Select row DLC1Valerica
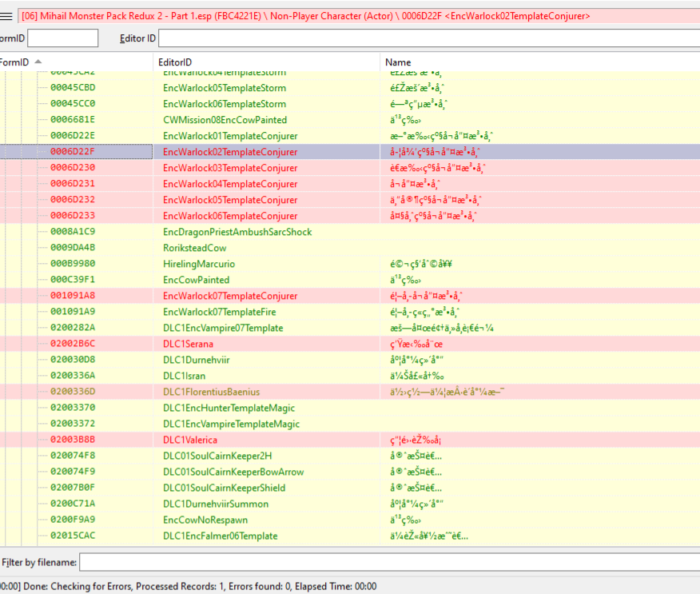Viewport: 700px width, 594px height. point(350,440)
